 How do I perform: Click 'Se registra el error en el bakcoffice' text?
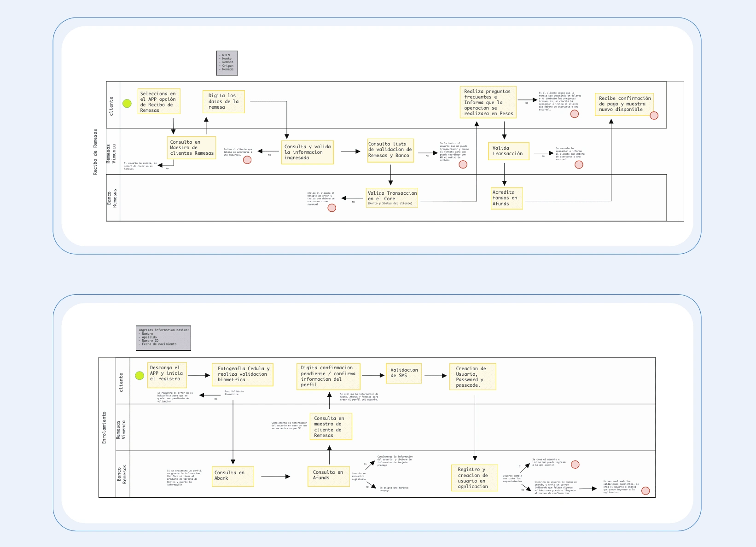(x=175, y=397)
